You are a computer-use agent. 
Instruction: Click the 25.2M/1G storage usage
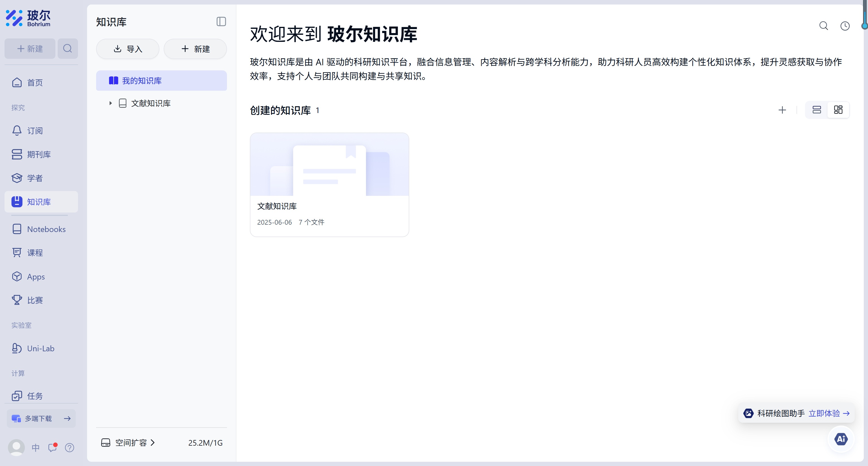(205, 443)
